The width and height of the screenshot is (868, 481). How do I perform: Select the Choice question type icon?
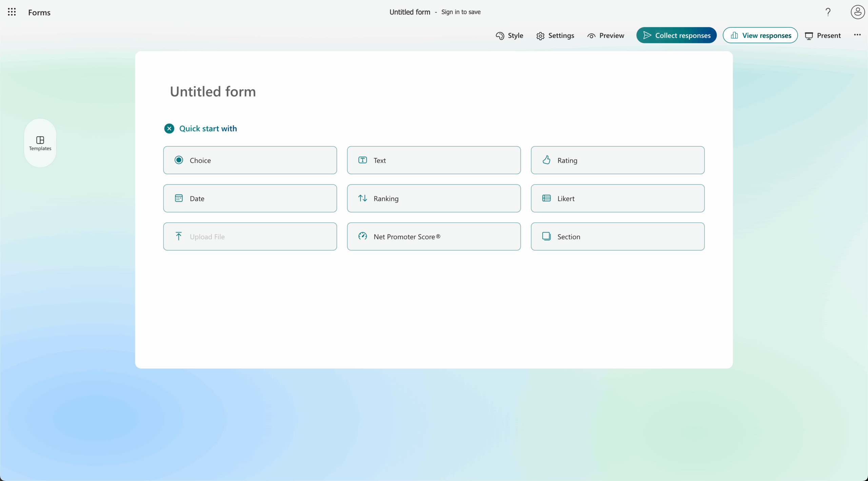pos(179,160)
